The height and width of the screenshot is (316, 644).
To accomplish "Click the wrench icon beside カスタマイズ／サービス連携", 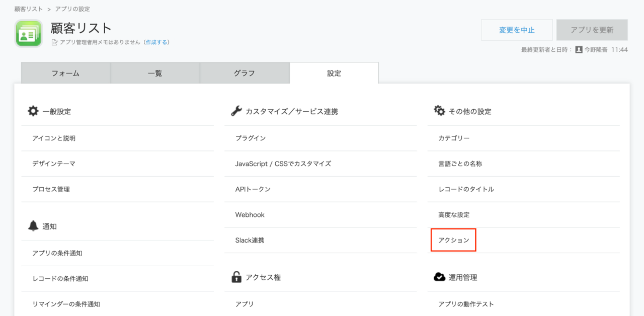I will (x=236, y=111).
